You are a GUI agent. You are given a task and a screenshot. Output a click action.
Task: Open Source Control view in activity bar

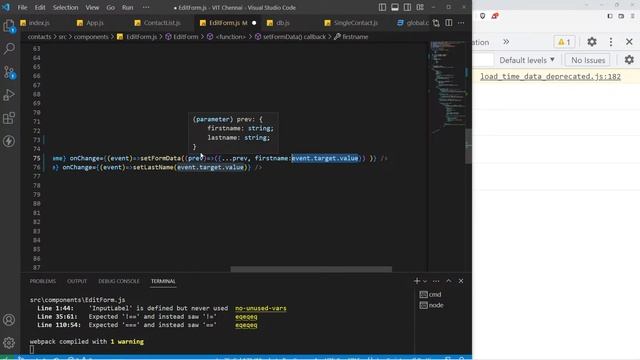click(x=9, y=72)
